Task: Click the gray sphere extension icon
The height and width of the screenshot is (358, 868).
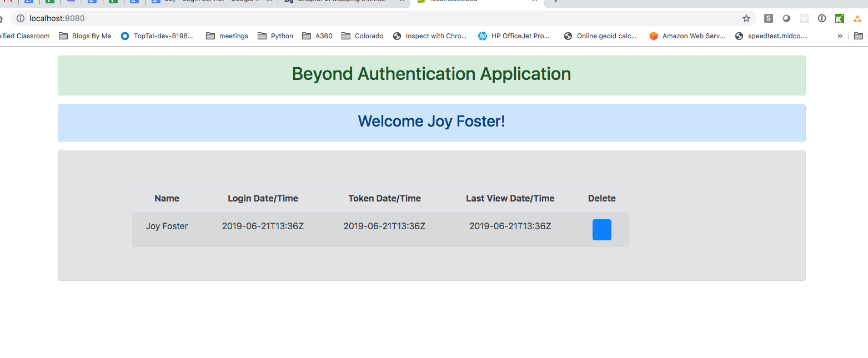Action: pyautogui.click(x=786, y=18)
